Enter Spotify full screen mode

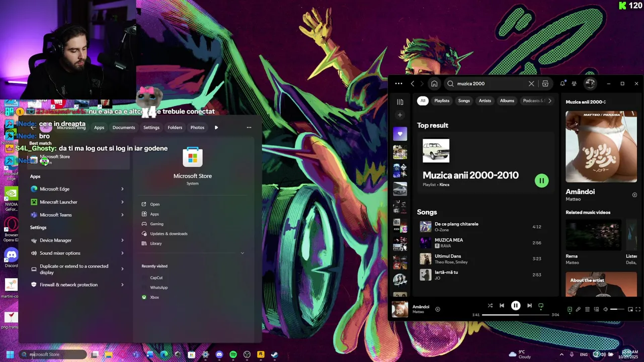(x=638, y=309)
